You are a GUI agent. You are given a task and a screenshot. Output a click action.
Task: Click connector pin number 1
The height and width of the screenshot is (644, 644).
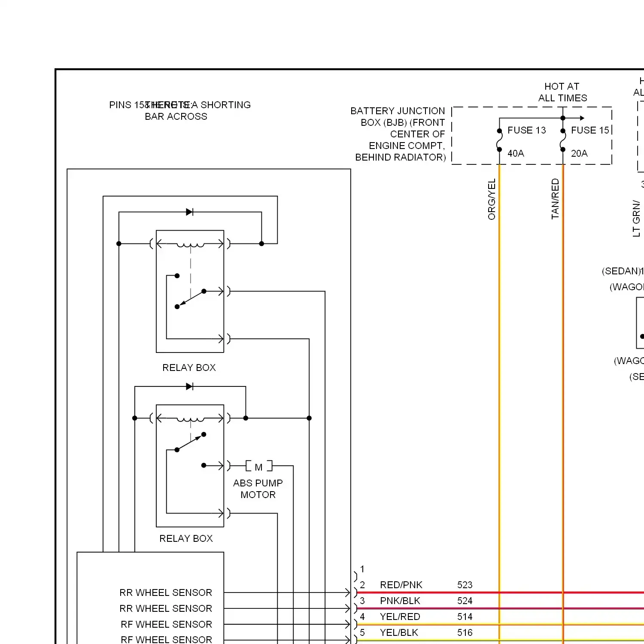[x=362, y=569]
